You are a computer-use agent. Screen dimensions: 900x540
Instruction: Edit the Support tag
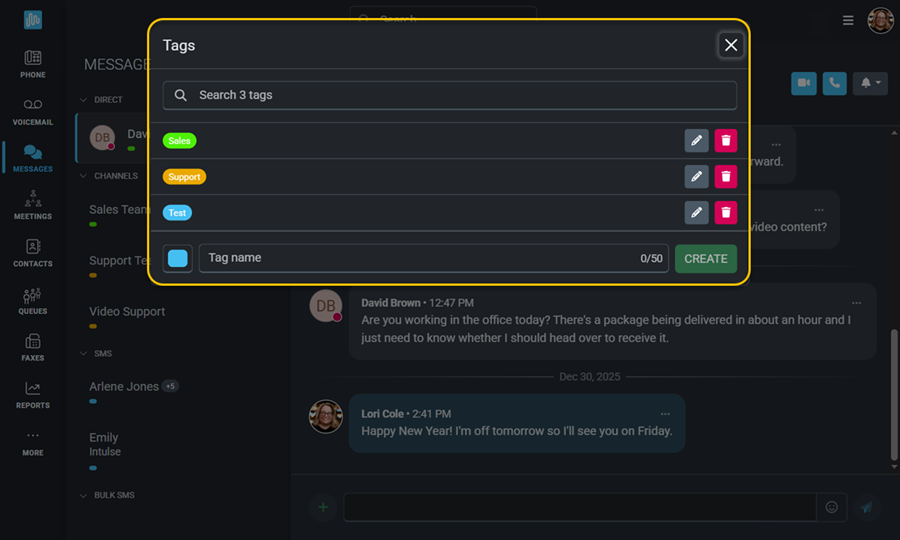click(696, 177)
